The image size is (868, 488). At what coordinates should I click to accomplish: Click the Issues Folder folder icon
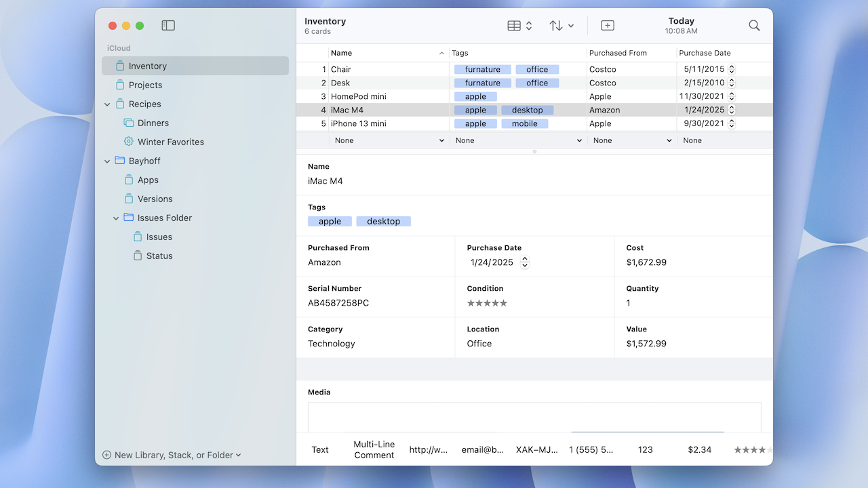click(x=129, y=218)
